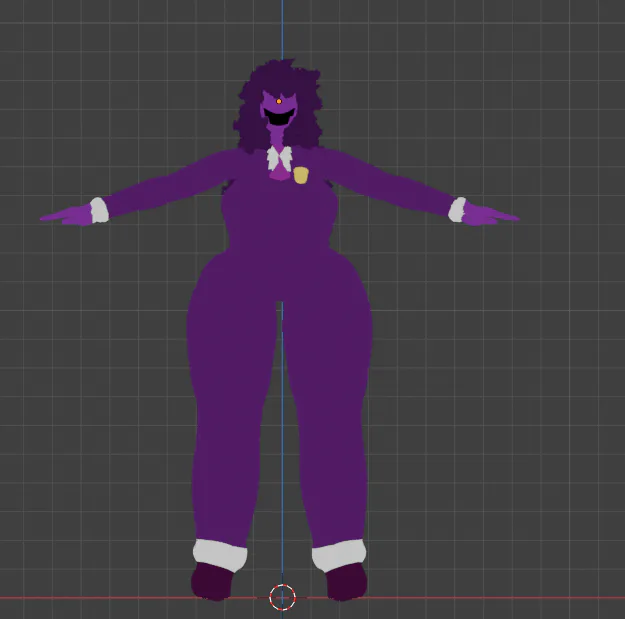The width and height of the screenshot is (625, 619).
Task: Click the character's black smiling mouth
Action: 279,116
